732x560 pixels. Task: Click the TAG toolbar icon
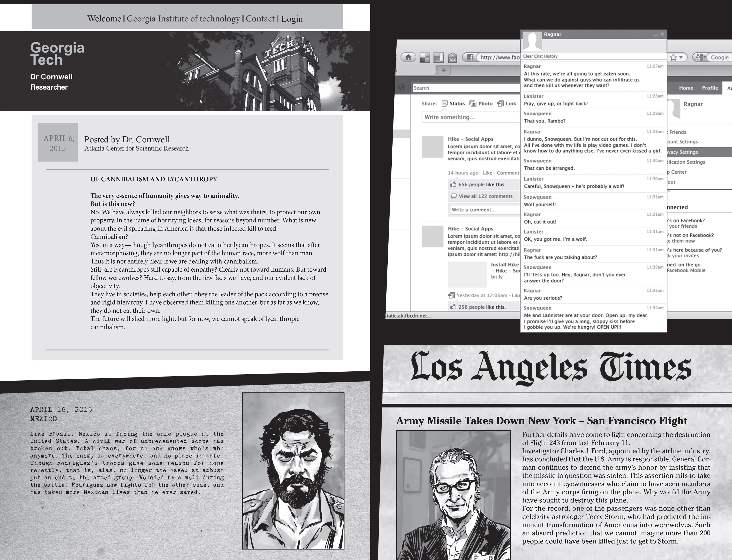(452, 58)
